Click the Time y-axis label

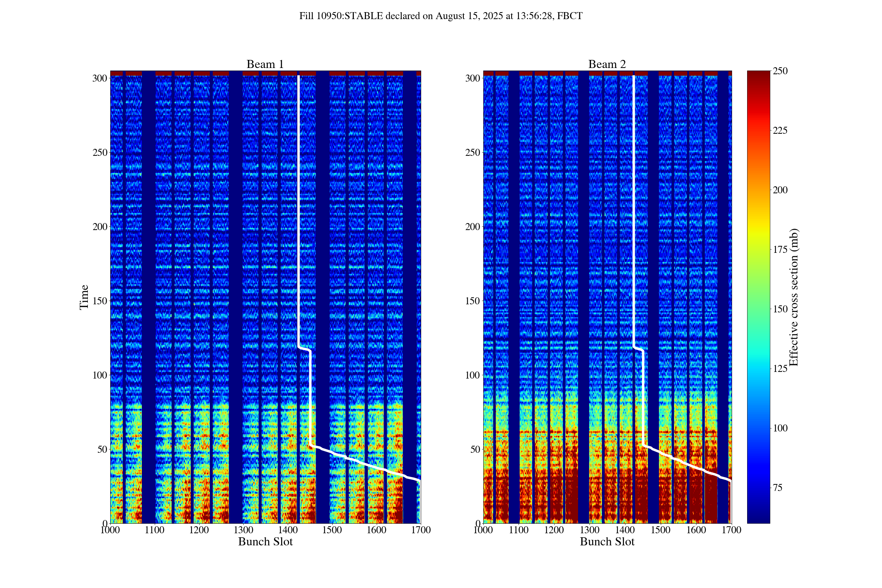(84, 297)
